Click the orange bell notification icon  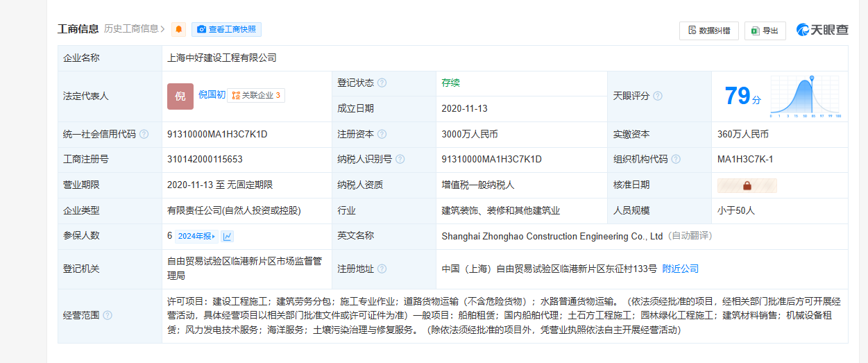pyautogui.click(x=179, y=29)
